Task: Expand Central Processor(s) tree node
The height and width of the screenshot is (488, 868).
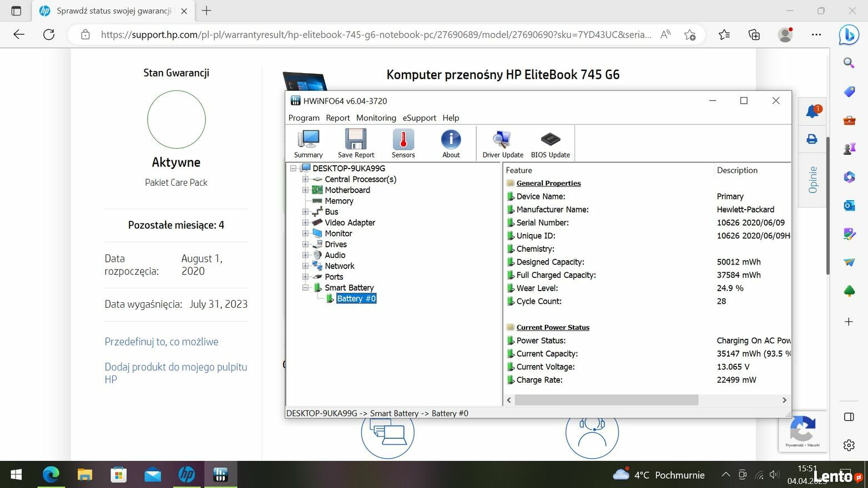Action: pyautogui.click(x=305, y=179)
